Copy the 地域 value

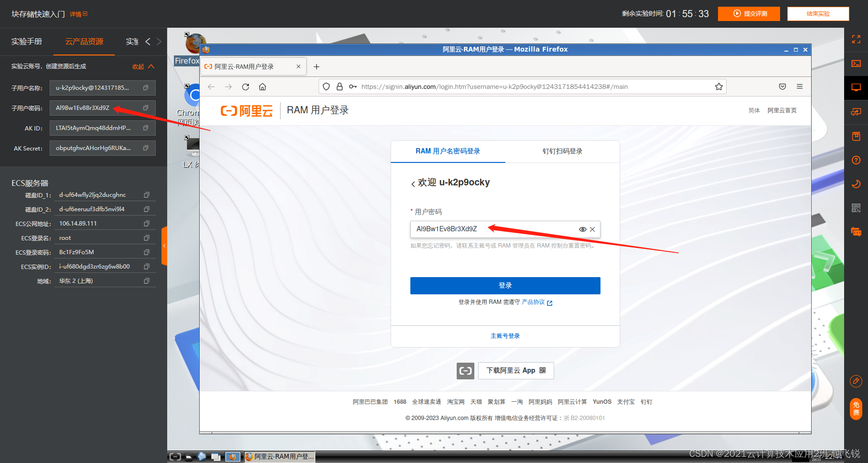(x=147, y=281)
